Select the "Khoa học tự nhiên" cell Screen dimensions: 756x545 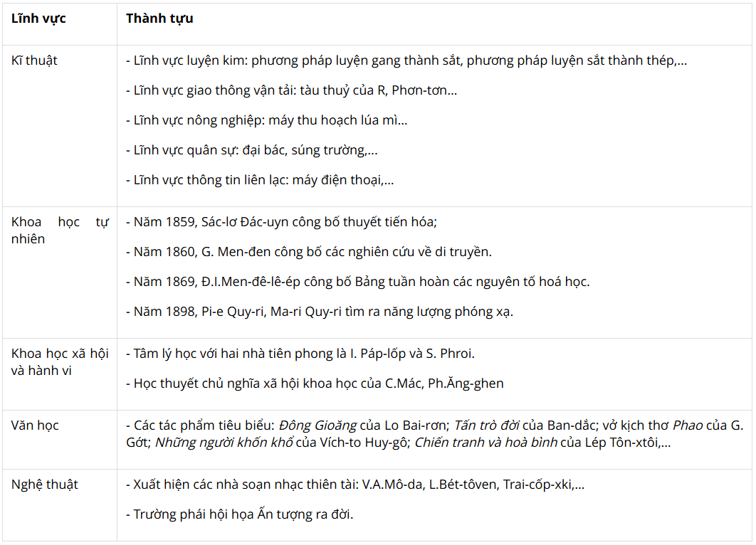pyautogui.click(x=60, y=231)
